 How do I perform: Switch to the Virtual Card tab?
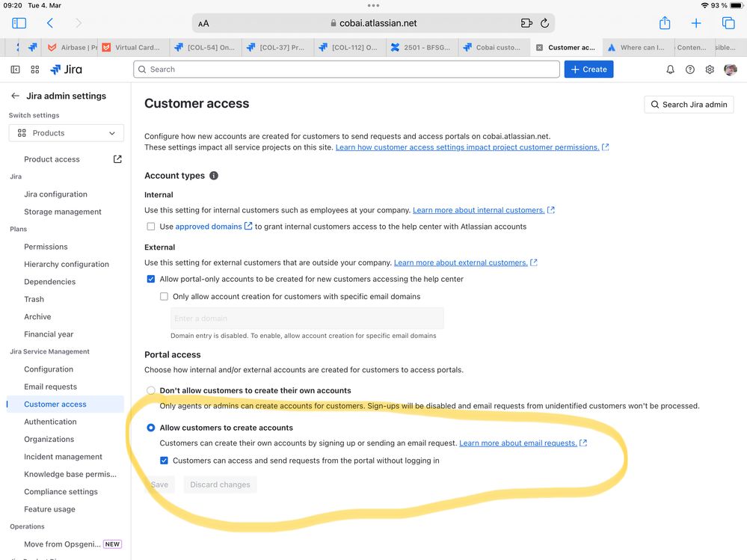coord(133,48)
